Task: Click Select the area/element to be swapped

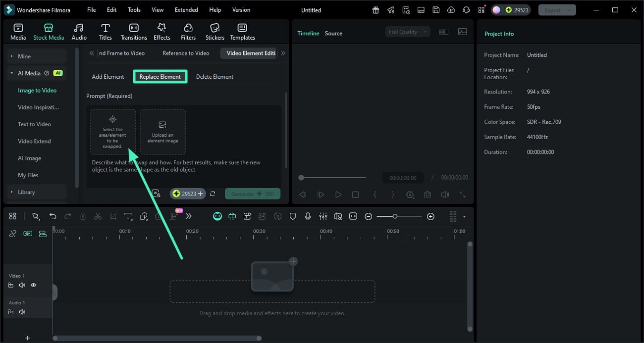Action: 113,132
